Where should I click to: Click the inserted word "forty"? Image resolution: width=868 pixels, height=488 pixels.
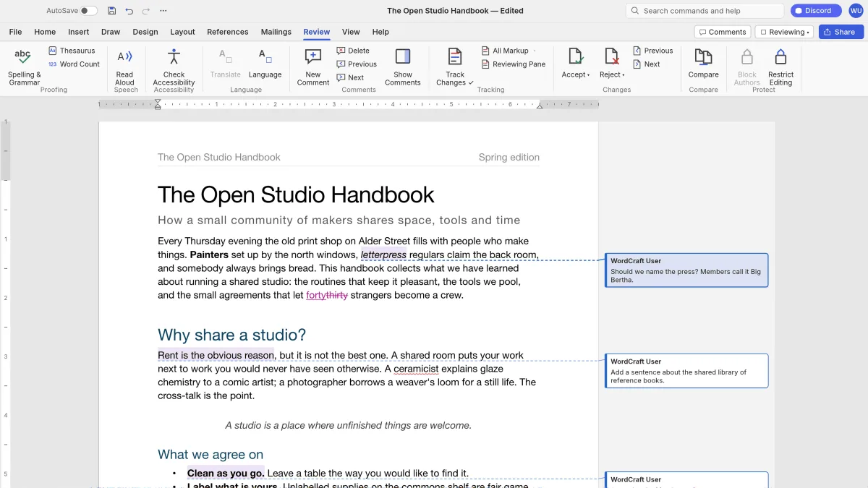[x=316, y=295]
